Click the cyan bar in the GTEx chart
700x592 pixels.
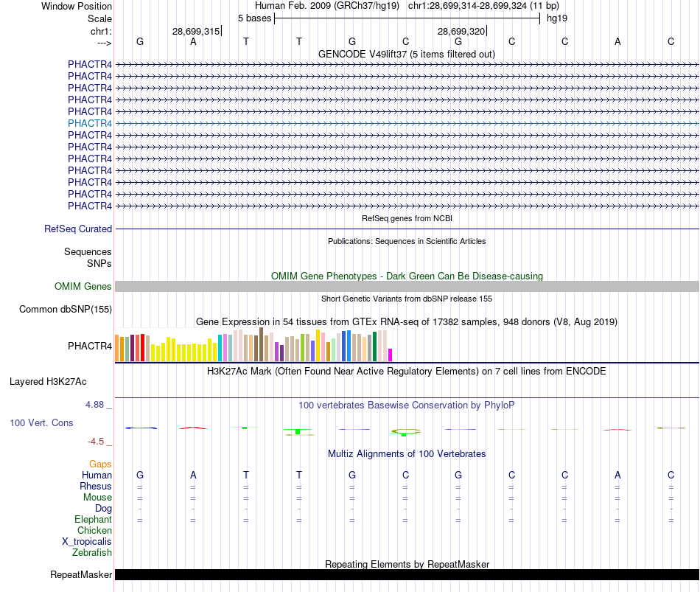tap(220, 347)
